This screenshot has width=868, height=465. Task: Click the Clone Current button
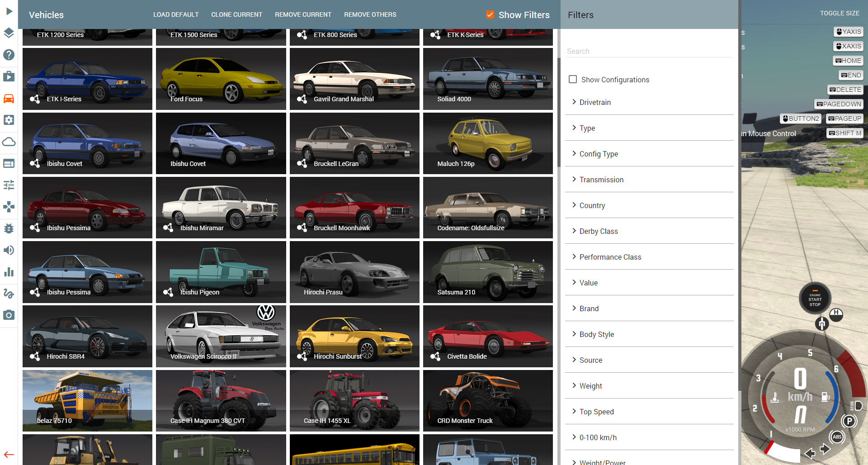[236, 14]
